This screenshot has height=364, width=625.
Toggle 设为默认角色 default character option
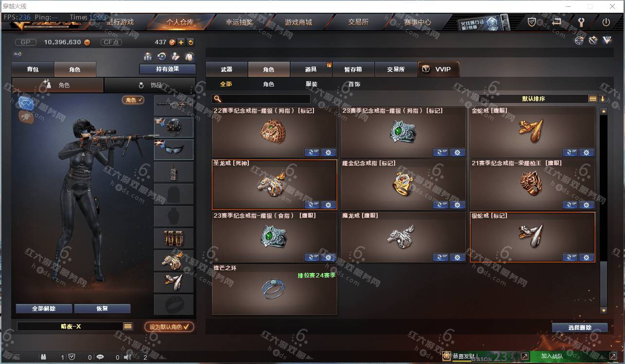pos(169,327)
